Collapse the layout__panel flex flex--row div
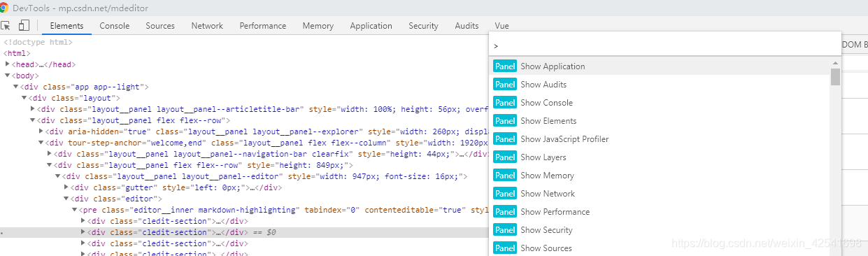 (33, 120)
